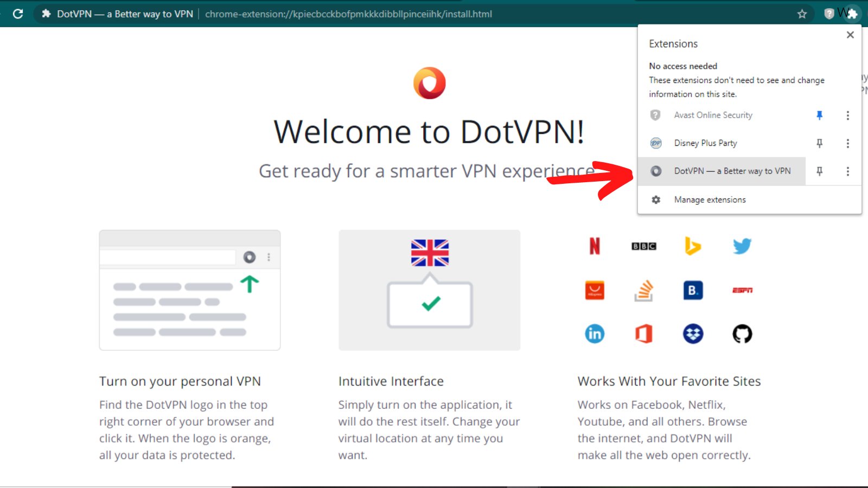Click the "Intuitive Interface" heading

tap(391, 382)
